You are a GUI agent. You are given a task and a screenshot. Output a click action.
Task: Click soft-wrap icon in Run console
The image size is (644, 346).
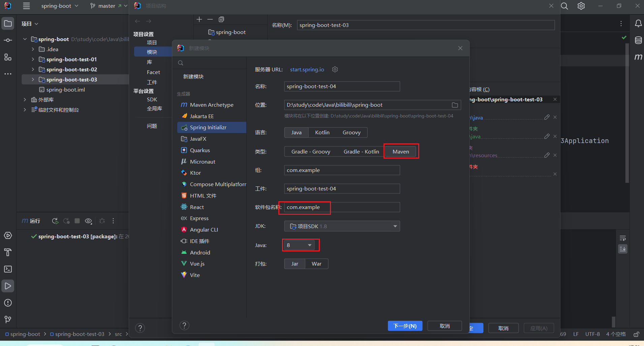pos(623,238)
